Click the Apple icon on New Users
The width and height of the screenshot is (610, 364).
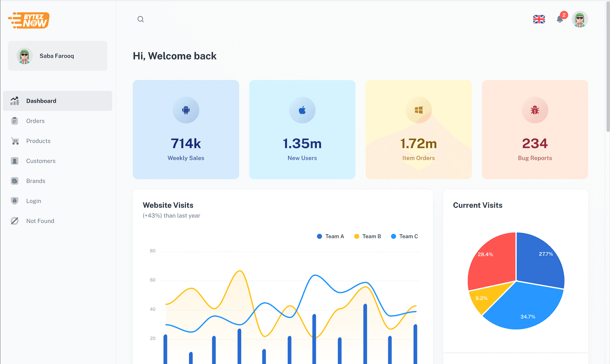[302, 110]
